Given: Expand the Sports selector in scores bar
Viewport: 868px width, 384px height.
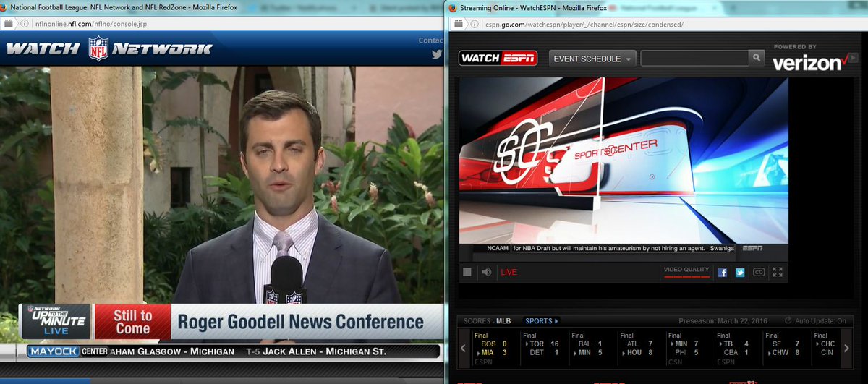Looking at the screenshot, I should point(542,320).
